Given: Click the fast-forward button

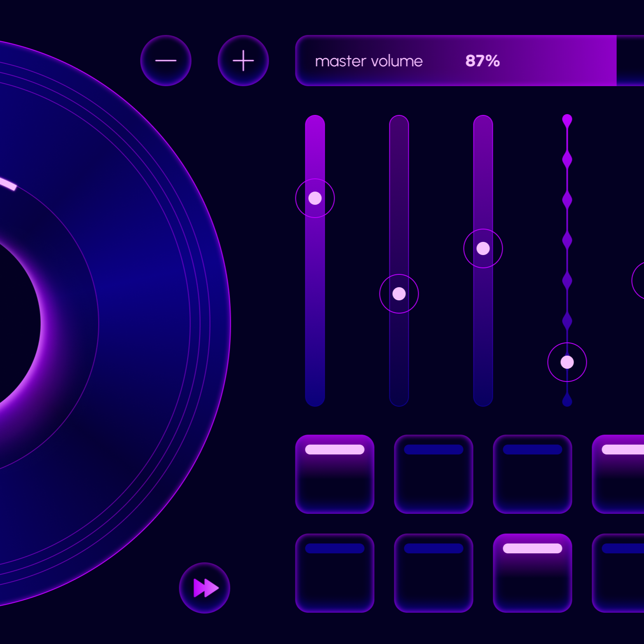Looking at the screenshot, I should coord(204,588).
